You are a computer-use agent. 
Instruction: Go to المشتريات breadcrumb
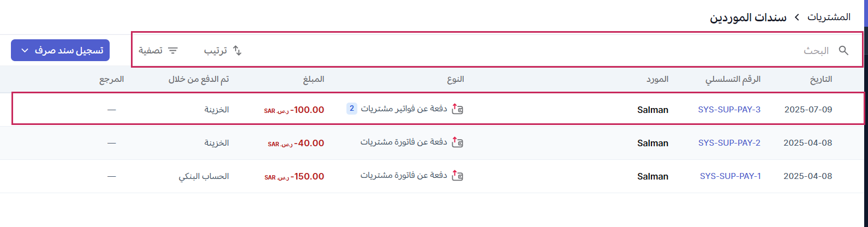point(829,17)
